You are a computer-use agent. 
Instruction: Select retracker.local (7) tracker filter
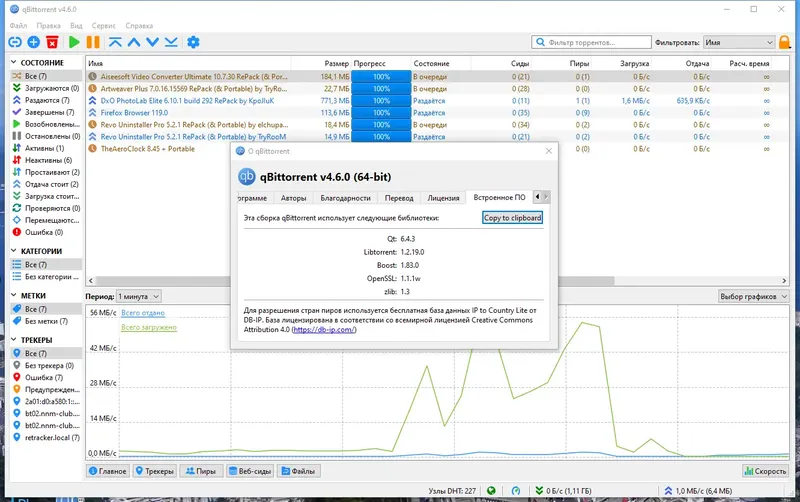(x=46, y=438)
